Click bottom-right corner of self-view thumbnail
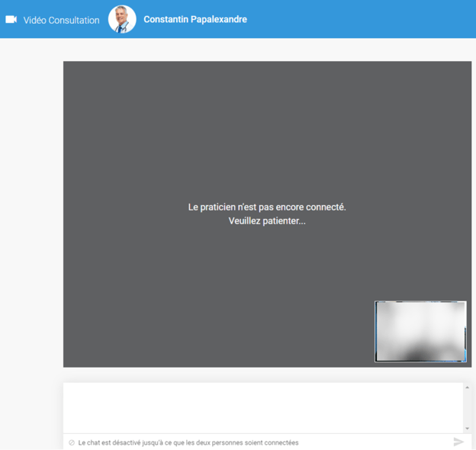 pos(463,358)
